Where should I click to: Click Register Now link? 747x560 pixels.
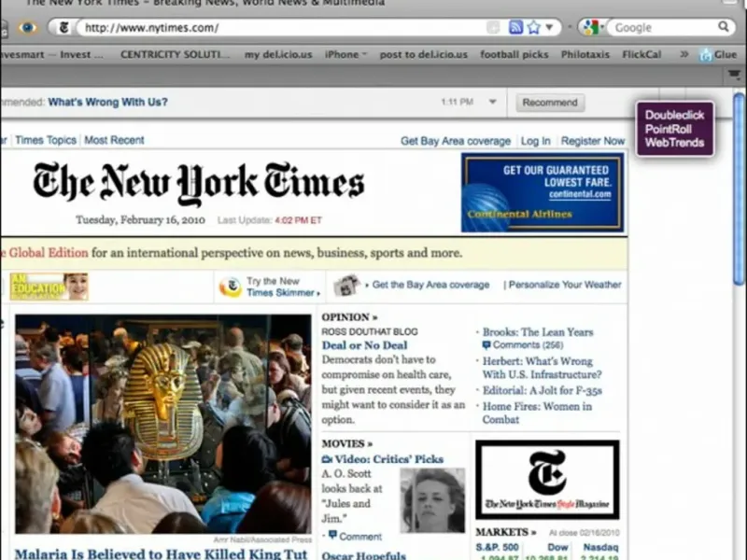[593, 141]
